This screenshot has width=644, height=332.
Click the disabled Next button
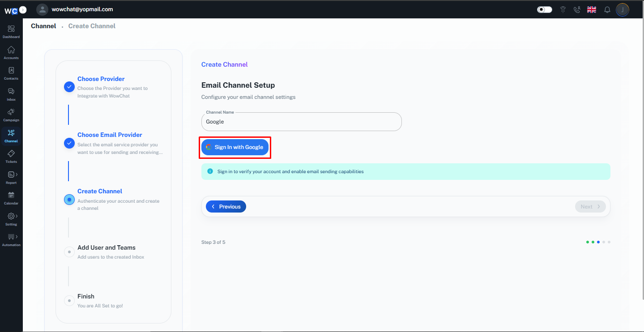click(590, 207)
